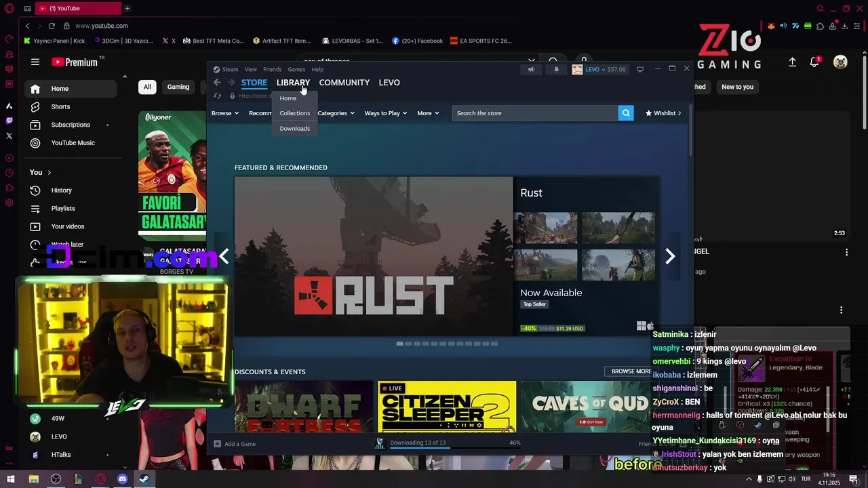Show previous featured game in carousel

(224, 256)
